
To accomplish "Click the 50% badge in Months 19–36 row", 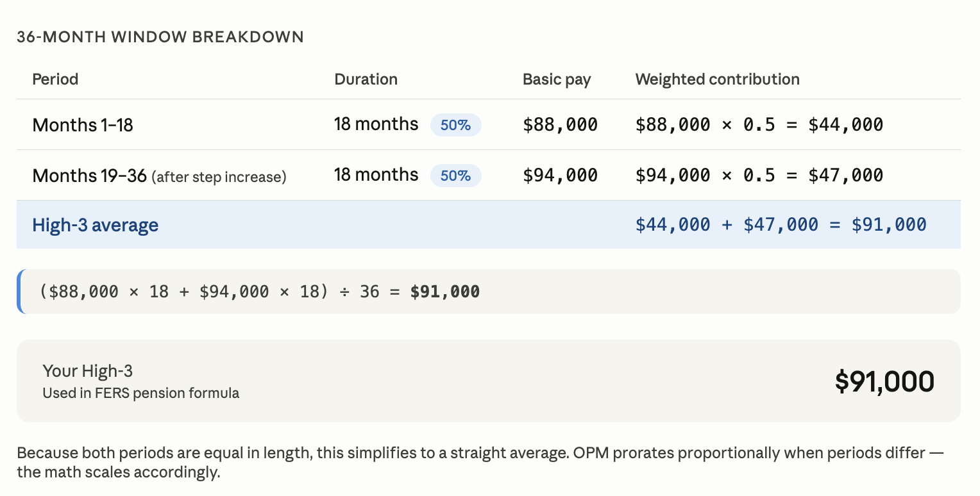I will (455, 176).
